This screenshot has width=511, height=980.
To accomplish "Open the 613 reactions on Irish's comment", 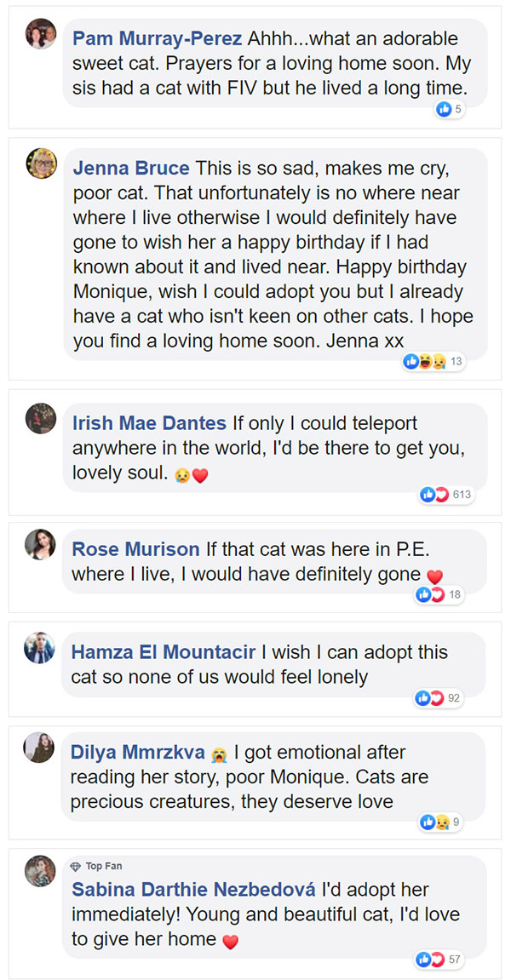I will [x=446, y=495].
